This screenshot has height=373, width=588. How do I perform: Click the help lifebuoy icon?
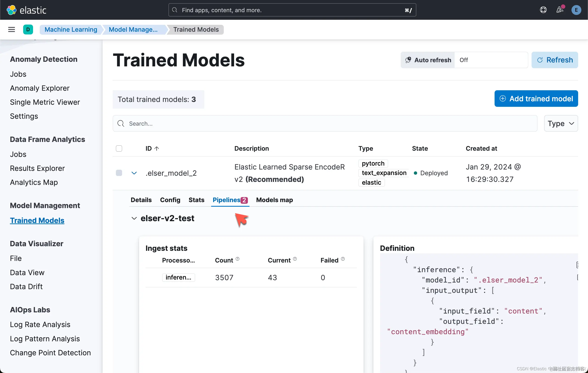click(x=543, y=10)
